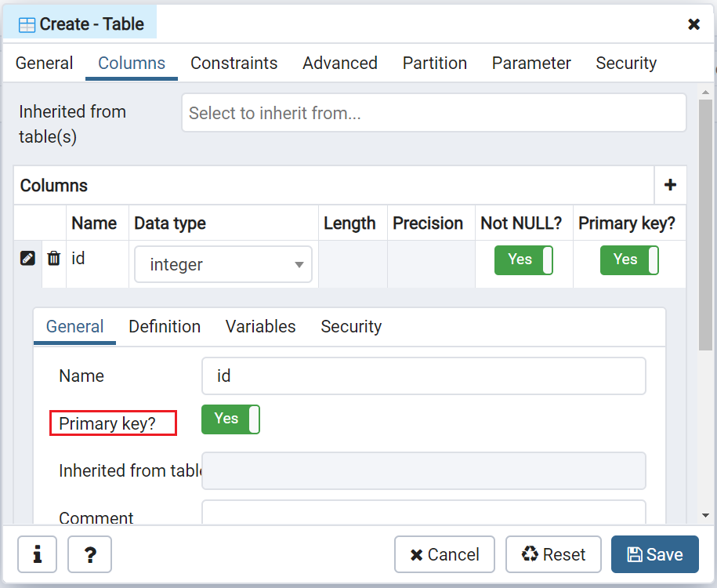Screen dimensions: 717x588
Task: Click the info icon button
Action: [x=37, y=554]
